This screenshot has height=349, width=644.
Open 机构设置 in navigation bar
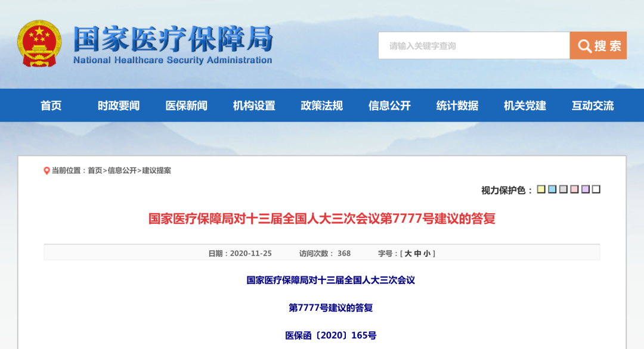254,105
